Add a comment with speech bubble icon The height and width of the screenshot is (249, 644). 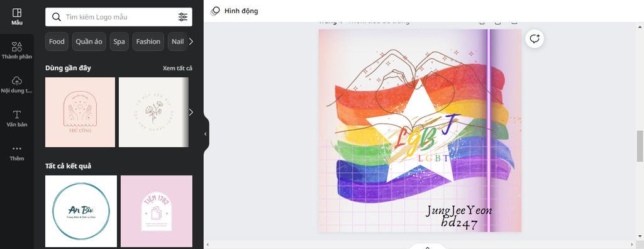pyautogui.click(x=535, y=38)
